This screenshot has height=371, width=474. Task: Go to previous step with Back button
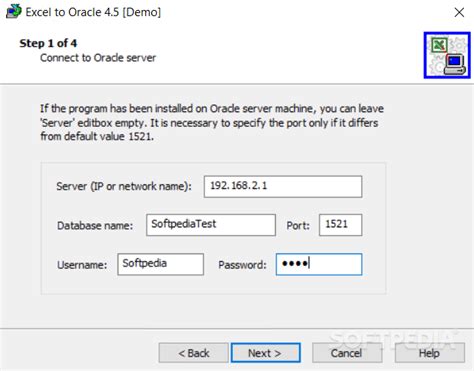coord(193,353)
